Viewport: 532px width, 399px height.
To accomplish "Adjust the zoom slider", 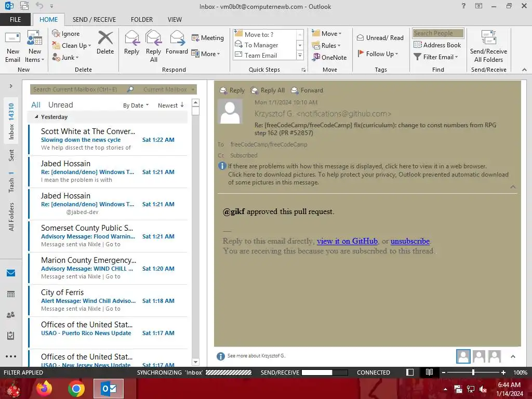I will [473, 372].
